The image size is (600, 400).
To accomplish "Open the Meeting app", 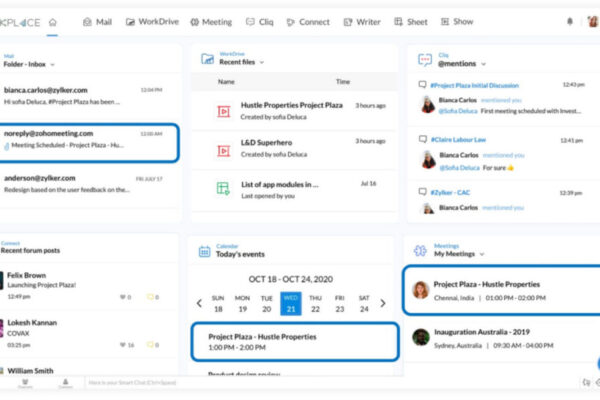I will pos(211,22).
